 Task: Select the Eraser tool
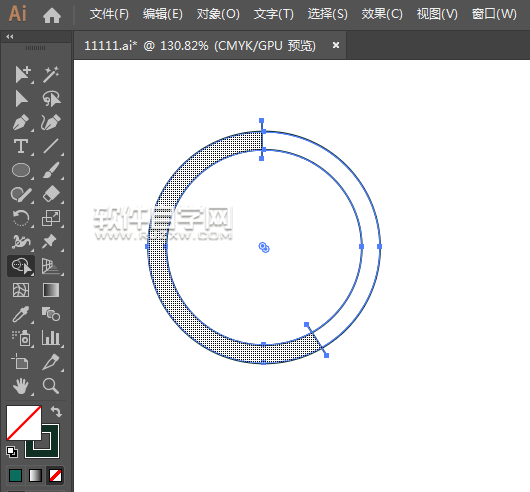[x=51, y=194]
